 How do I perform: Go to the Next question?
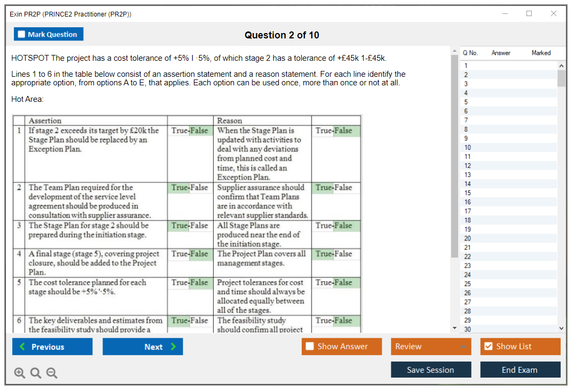(x=143, y=347)
